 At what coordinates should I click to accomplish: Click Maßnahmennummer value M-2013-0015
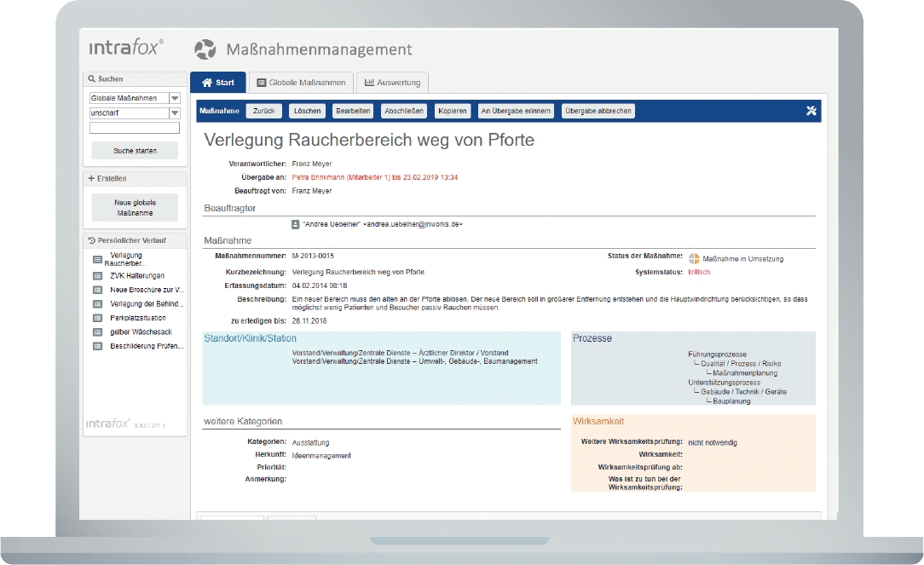tap(313, 256)
